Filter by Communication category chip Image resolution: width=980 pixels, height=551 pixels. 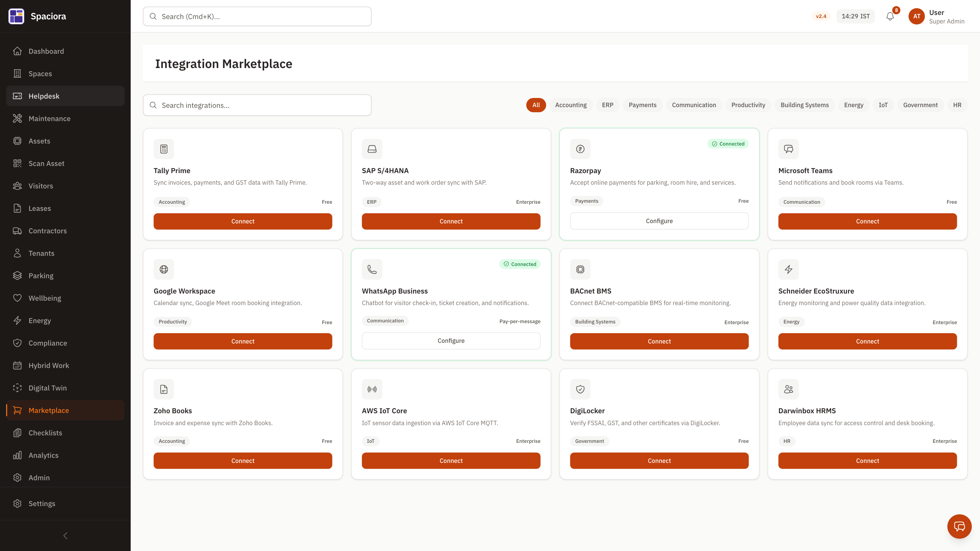point(693,105)
